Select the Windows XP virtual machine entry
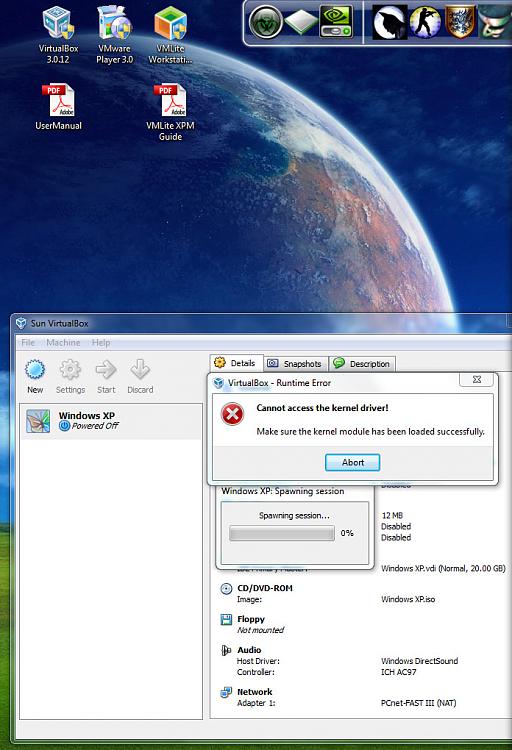 tap(111, 421)
